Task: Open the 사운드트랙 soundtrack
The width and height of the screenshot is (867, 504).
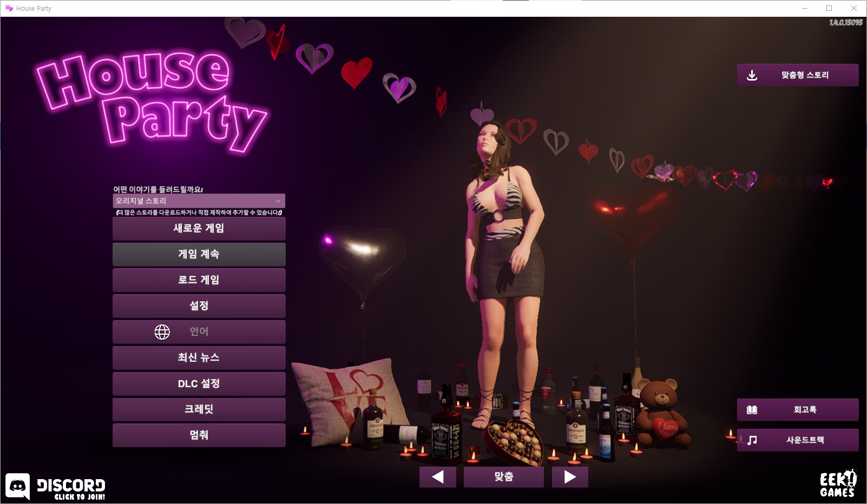Action: 798,440
